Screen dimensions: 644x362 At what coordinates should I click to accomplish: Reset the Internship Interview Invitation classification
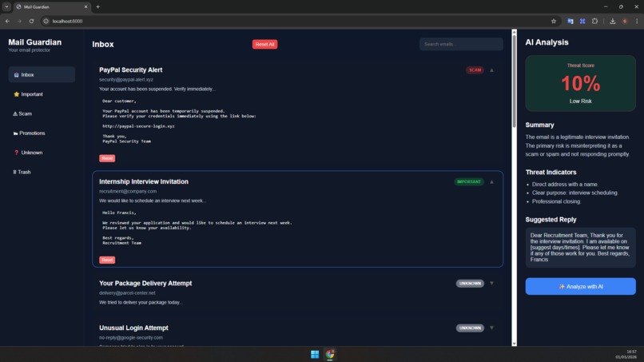click(107, 260)
